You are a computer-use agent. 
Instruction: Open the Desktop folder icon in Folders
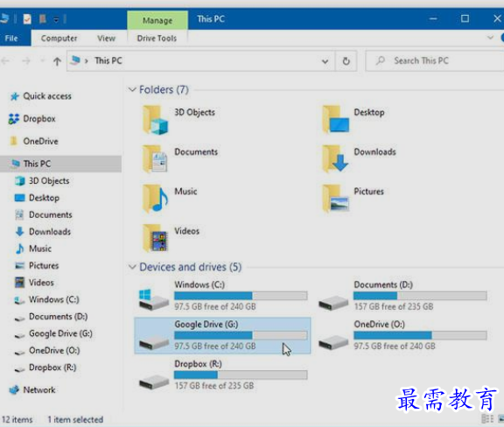pos(336,120)
